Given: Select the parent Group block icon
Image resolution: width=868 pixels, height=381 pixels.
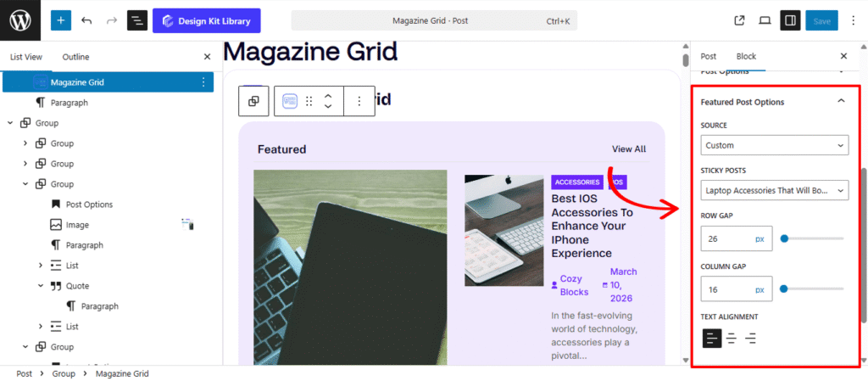Looking at the screenshot, I should pos(253,101).
